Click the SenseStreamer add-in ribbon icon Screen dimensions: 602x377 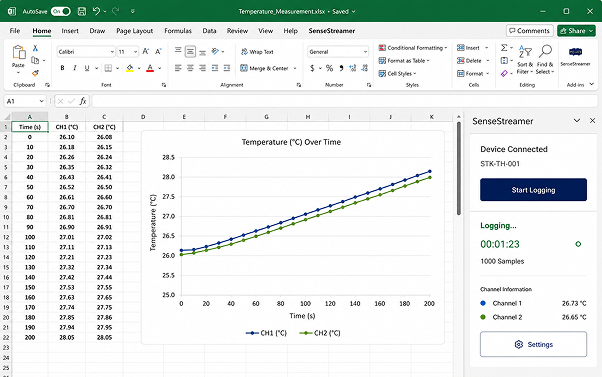pos(575,56)
